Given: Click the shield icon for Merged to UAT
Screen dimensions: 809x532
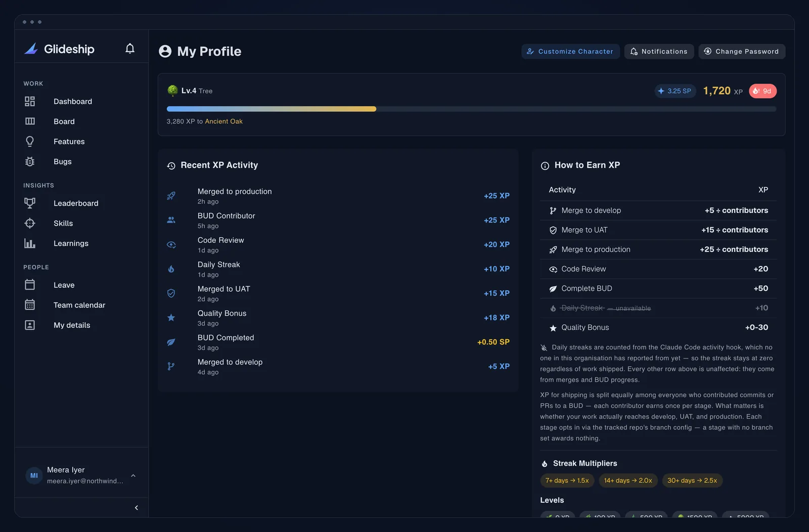Looking at the screenshot, I should (171, 293).
